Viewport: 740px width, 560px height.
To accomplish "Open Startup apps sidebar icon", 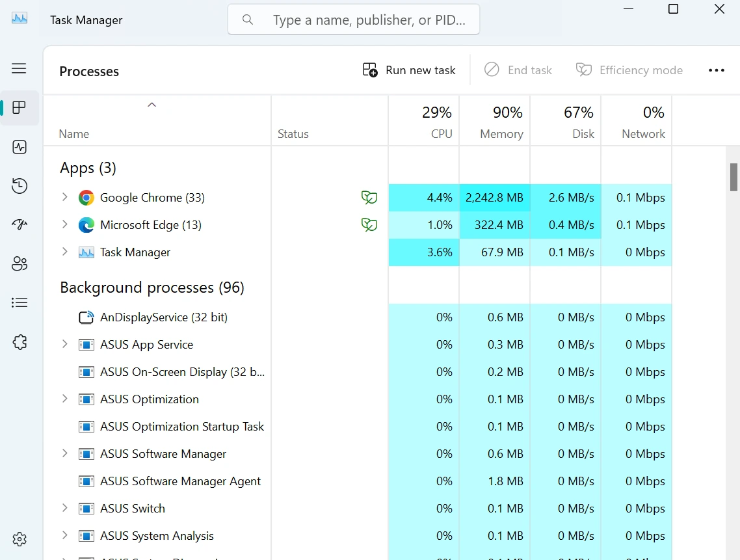I will 20,224.
